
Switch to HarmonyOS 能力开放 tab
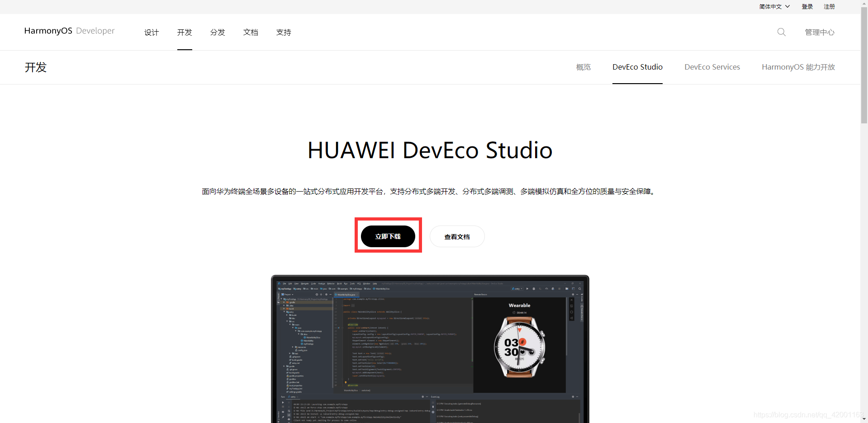(798, 67)
